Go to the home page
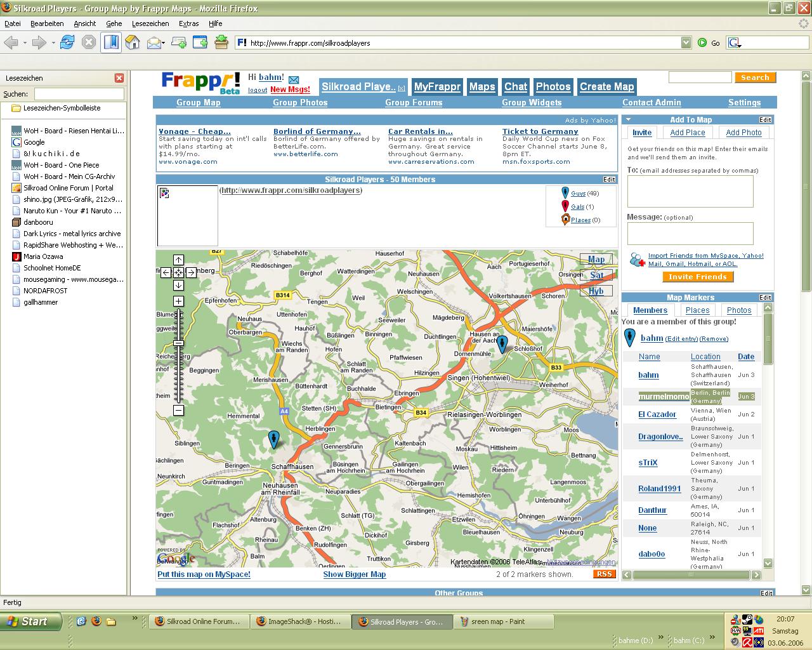 click(x=133, y=43)
